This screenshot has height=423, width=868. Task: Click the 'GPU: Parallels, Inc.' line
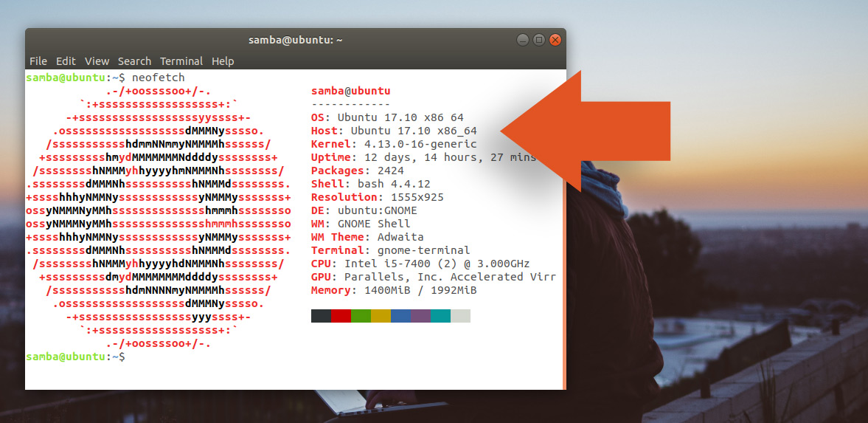click(x=434, y=277)
